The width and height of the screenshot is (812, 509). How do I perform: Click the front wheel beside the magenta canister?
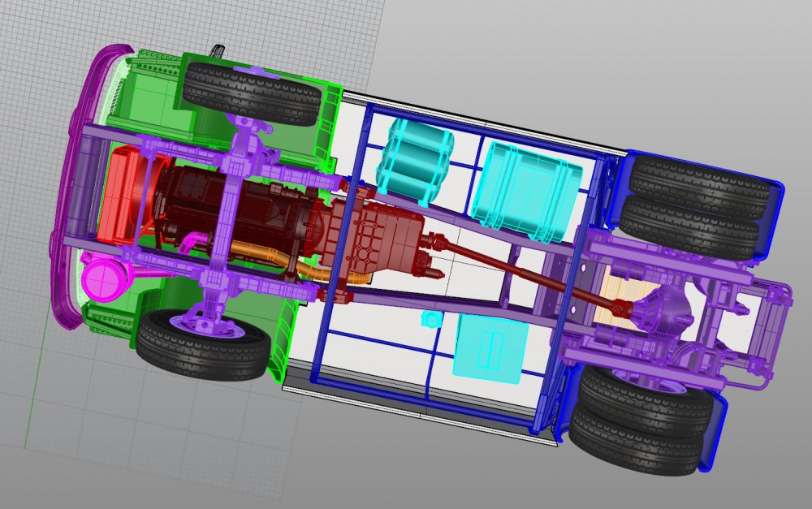coord(204,344)
